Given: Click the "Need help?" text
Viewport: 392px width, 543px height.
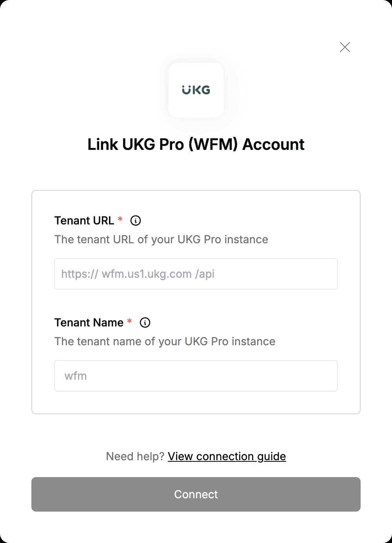Looking at the screenshot, I should pyautogui.click(x=135, y=456).
